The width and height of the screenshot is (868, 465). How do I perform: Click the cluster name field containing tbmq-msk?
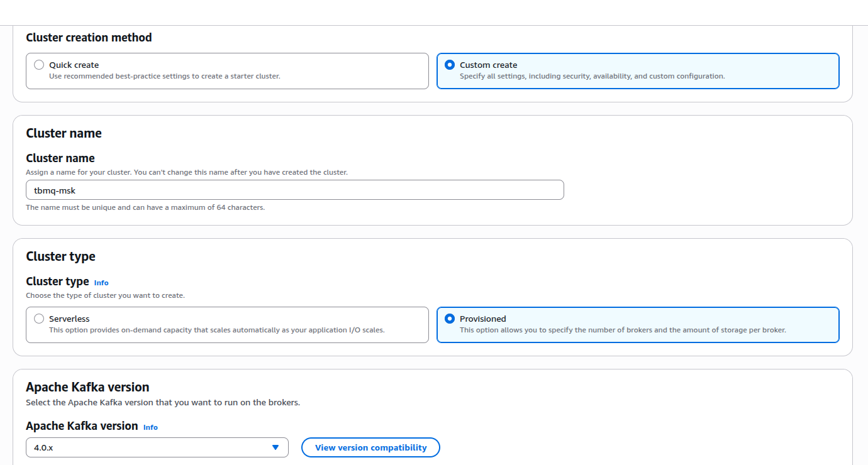tap(294, 190)
